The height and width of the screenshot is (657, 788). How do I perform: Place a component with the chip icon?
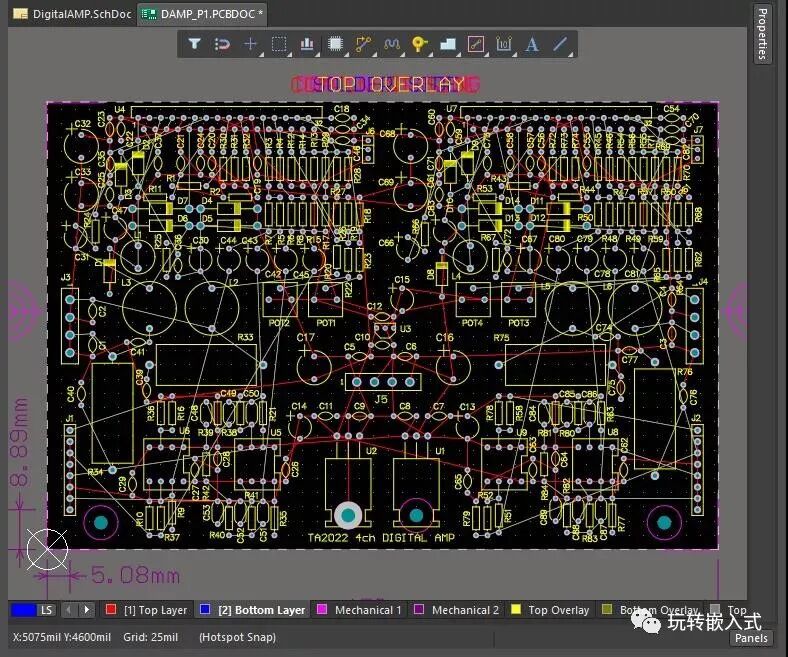[335, 44]
